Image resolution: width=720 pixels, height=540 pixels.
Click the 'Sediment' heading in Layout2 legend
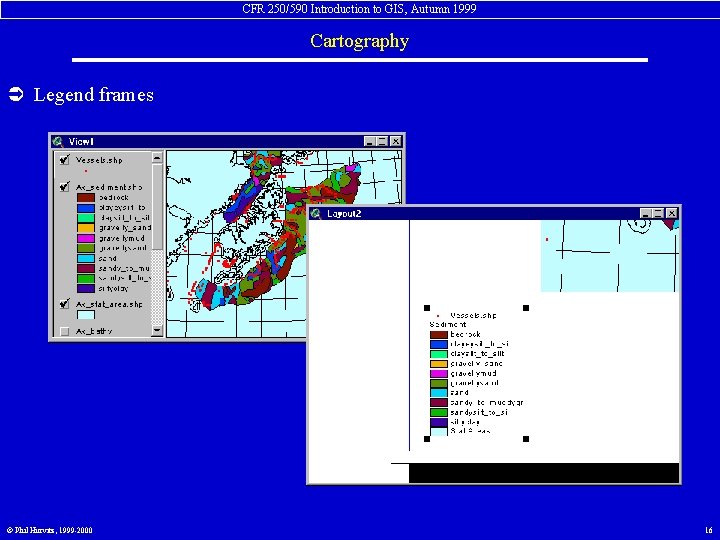[448, 324]
